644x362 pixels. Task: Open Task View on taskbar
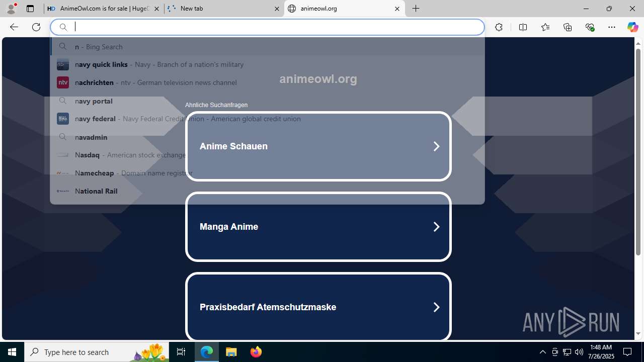181,352
